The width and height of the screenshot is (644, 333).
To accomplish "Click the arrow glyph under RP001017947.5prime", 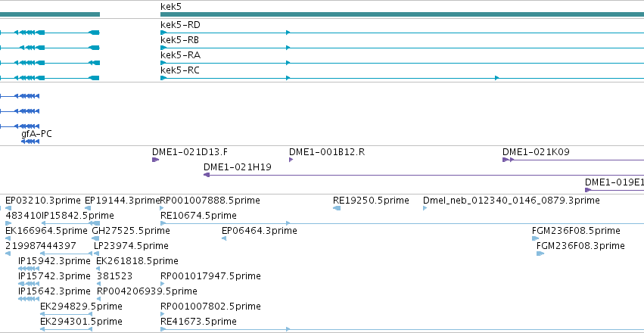I will (163, 284).
